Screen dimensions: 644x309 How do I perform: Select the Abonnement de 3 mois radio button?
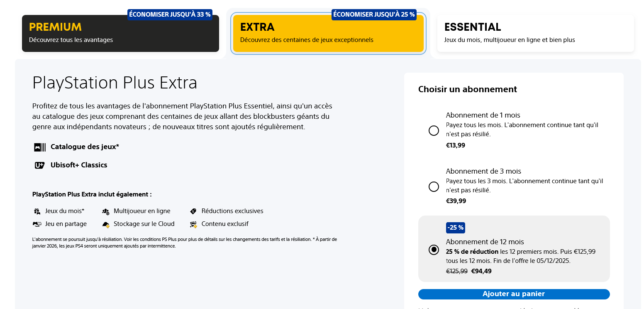point(434,186)
